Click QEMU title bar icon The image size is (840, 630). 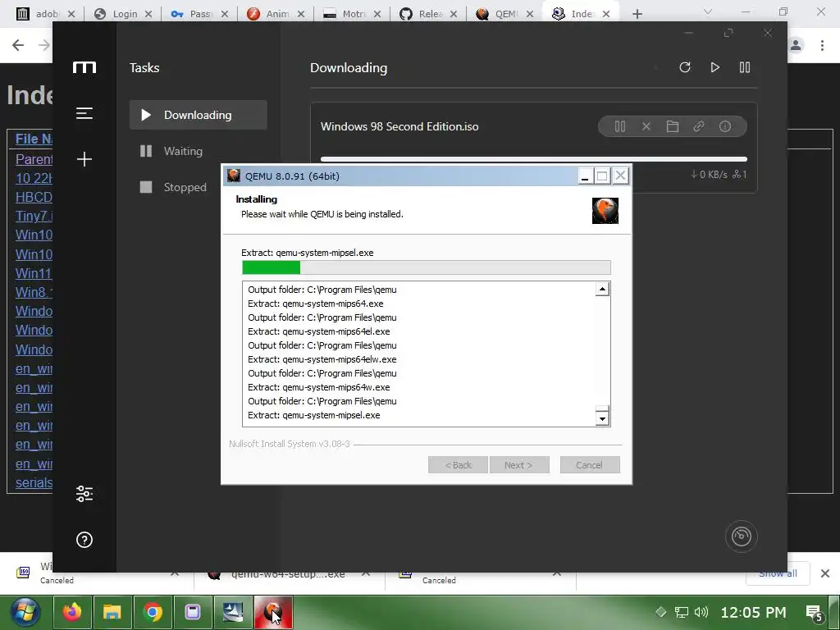coord(234,176)
